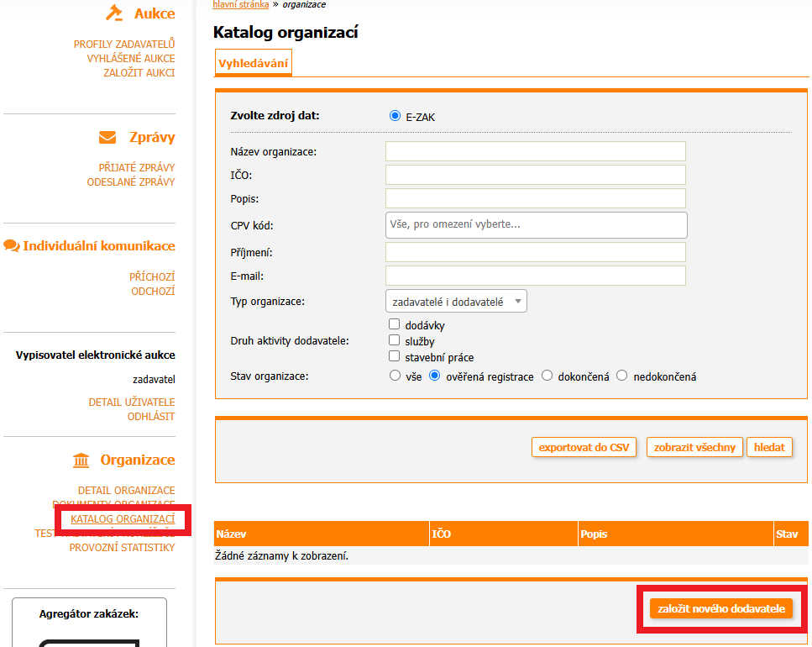Tick the dodávky checkbox
Viewport: 812px width, 647px height.
394,324
